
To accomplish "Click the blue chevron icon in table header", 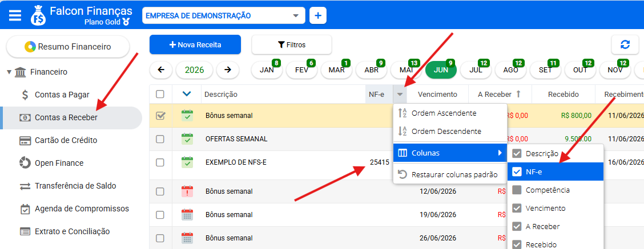I will coord(187,94).
